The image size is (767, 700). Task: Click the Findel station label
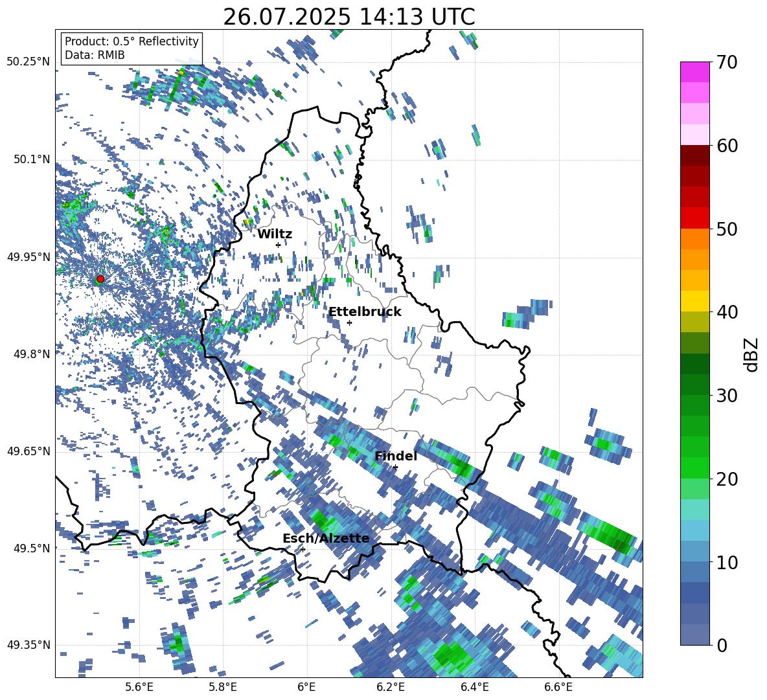tap(396, 456)
